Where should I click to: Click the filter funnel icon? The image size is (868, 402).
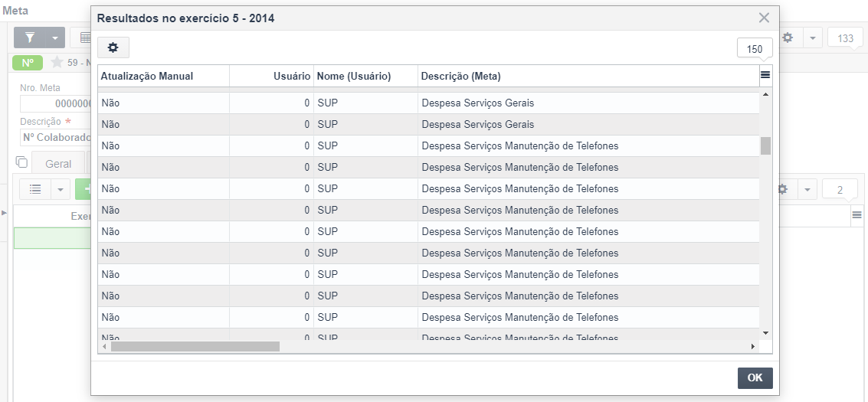tap(30, 38)
